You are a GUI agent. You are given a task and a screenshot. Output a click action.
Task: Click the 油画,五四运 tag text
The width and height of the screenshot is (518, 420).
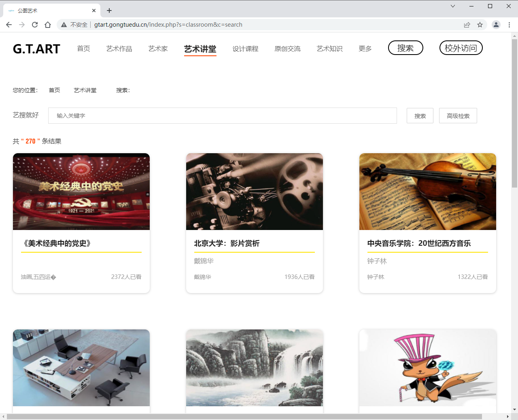pos(38,277)
